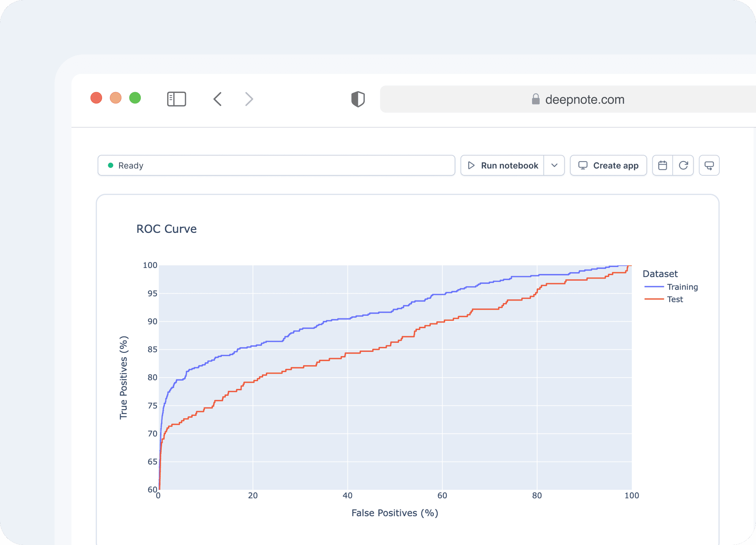Image resolution: width=756 pixels, height=545 pixels.
Task: Toggle the Training series in the legend
Action: pos(682,287)
